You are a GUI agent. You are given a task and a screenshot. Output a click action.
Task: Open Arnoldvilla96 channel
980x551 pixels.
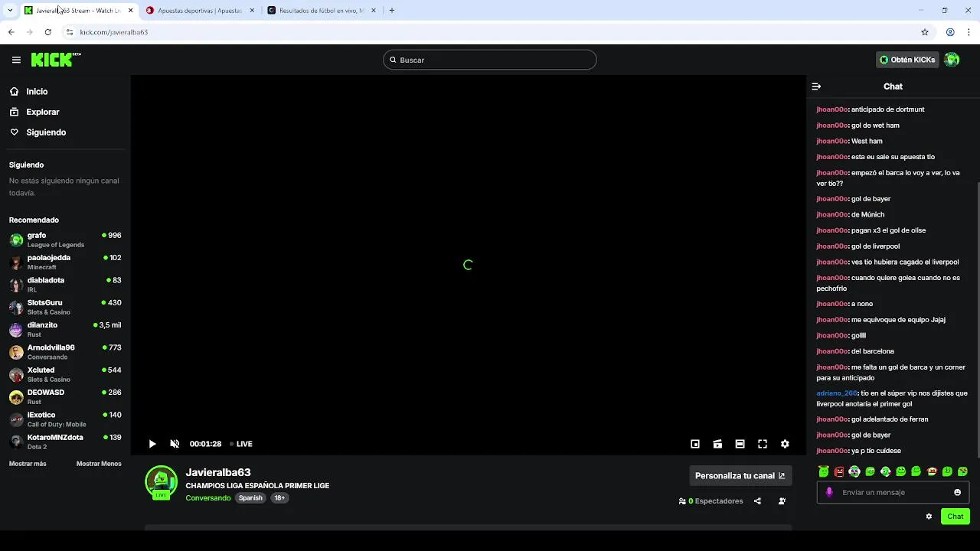tap(65, 352)
